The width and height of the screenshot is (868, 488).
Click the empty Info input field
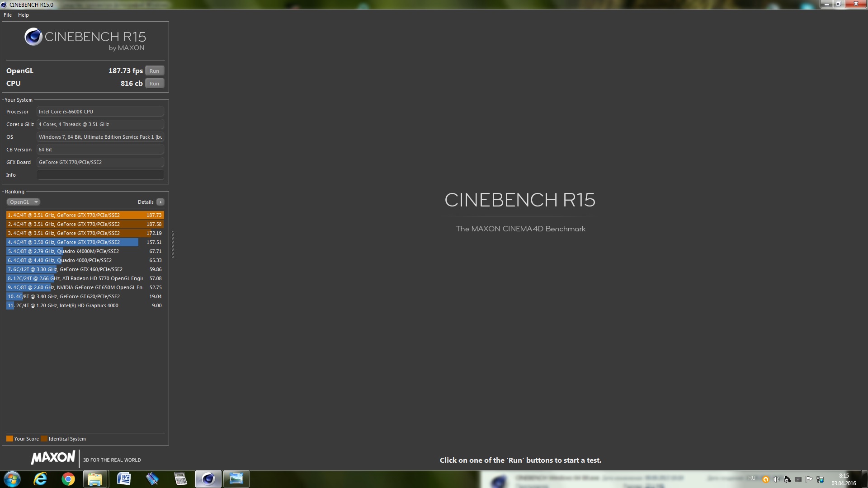coord(100,175)
